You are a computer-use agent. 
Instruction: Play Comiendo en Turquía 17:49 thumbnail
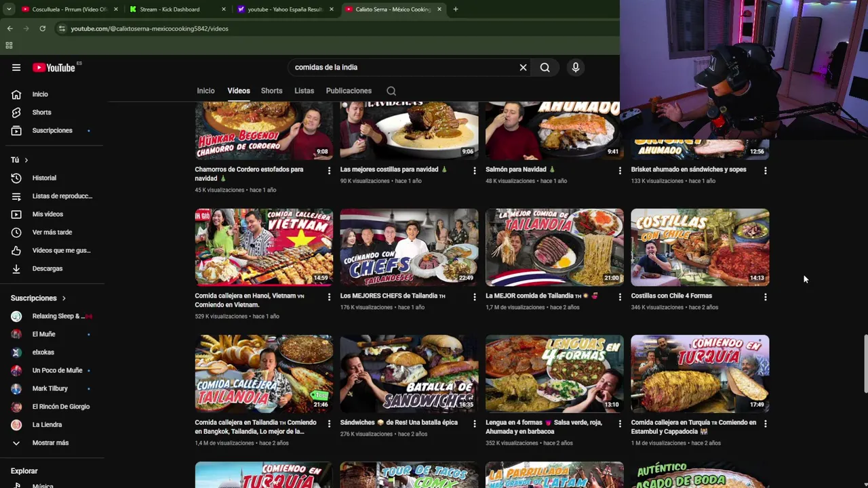tap(700, 373)
